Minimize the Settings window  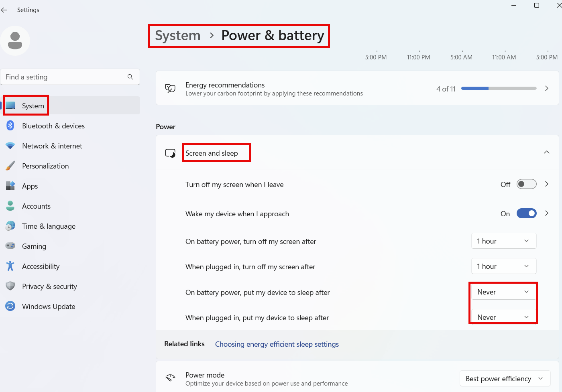pos(514,5)
